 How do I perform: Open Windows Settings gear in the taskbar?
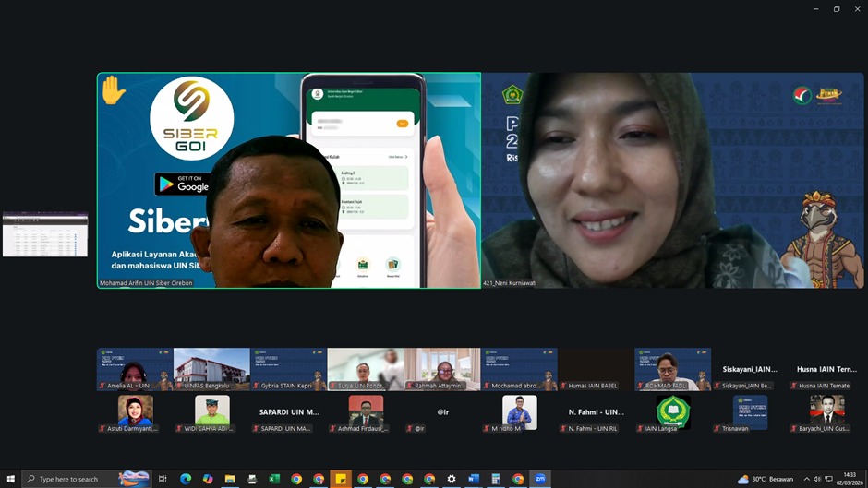pos(452,479)
